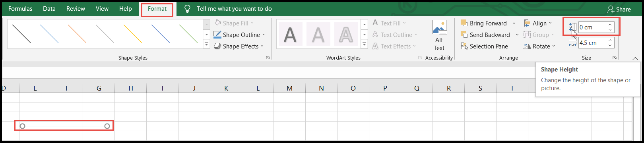This screenshot has height=143, width=644.
Task: Open the Align dropdown
Action: 538,23
